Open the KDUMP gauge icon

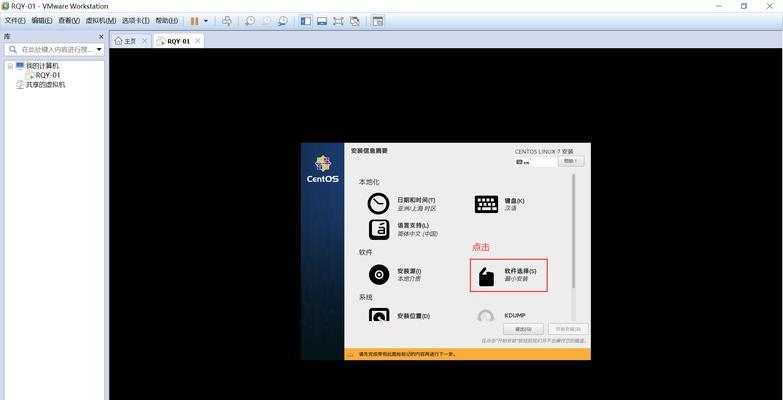pos(485,316)
